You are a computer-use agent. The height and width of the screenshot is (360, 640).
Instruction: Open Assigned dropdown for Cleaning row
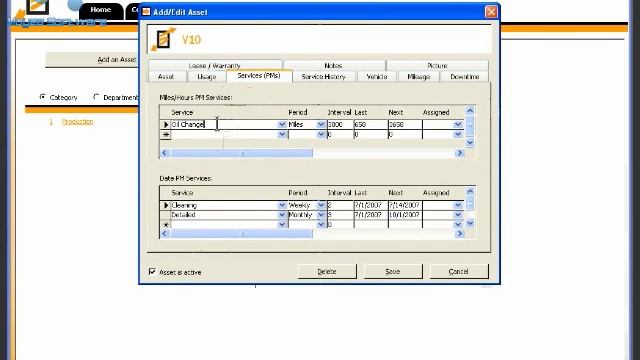click(x=458, y=205)
